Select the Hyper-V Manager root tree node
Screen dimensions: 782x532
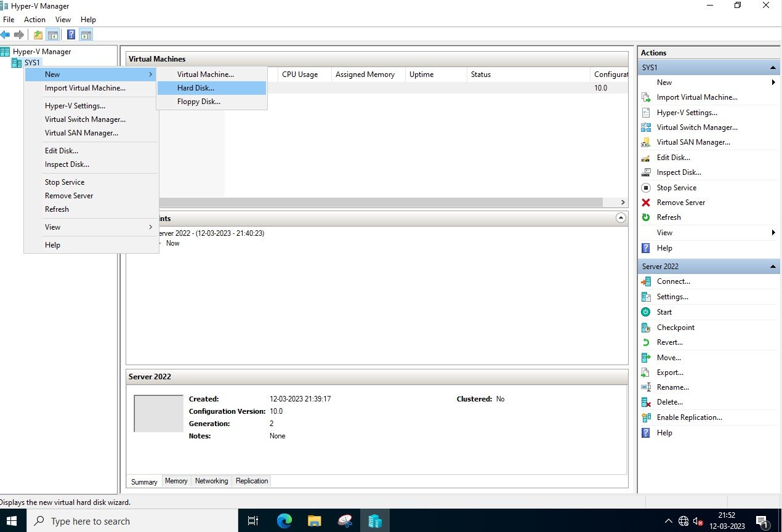42,52
